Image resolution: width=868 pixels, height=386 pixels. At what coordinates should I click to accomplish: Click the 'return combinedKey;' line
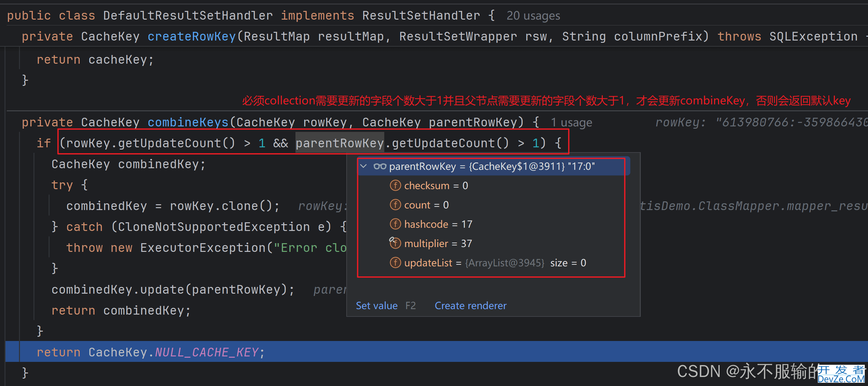(x=121, y=310)
